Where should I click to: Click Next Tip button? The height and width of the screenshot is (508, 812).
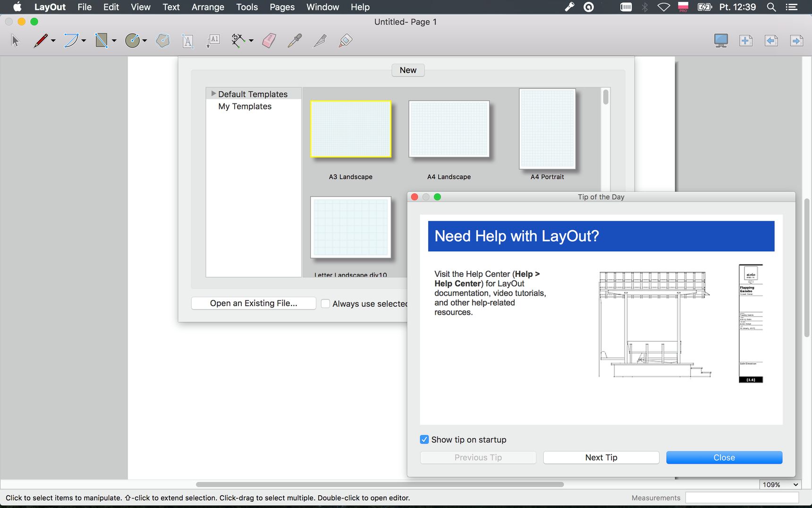(601, 457)
